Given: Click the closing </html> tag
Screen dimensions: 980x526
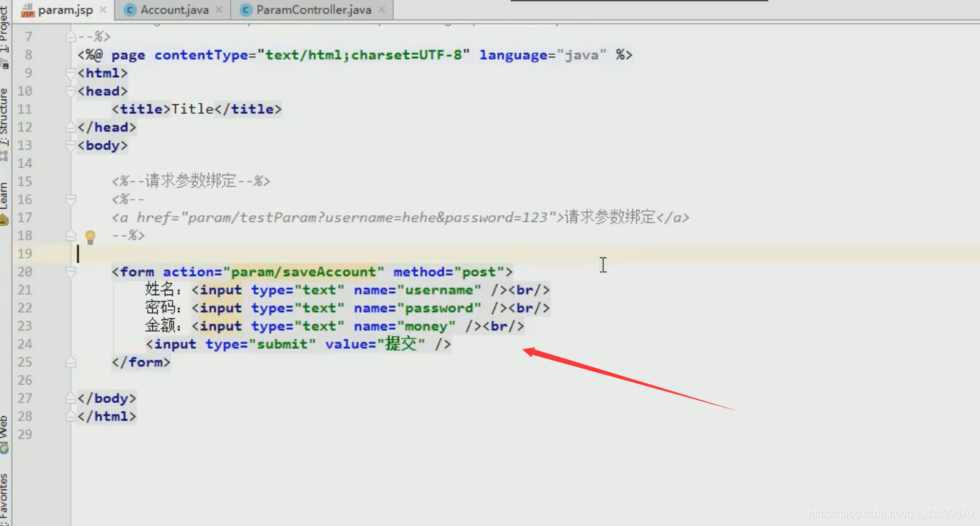Looking at the screenshot, I should pyautogui.click(x=107, y=416).
